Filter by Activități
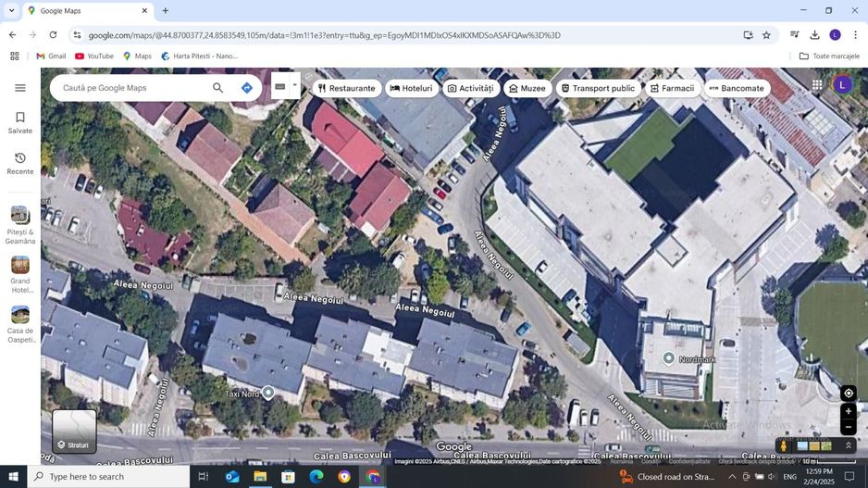The width and height of the screenshot is (868, 488). click(470, 88)
